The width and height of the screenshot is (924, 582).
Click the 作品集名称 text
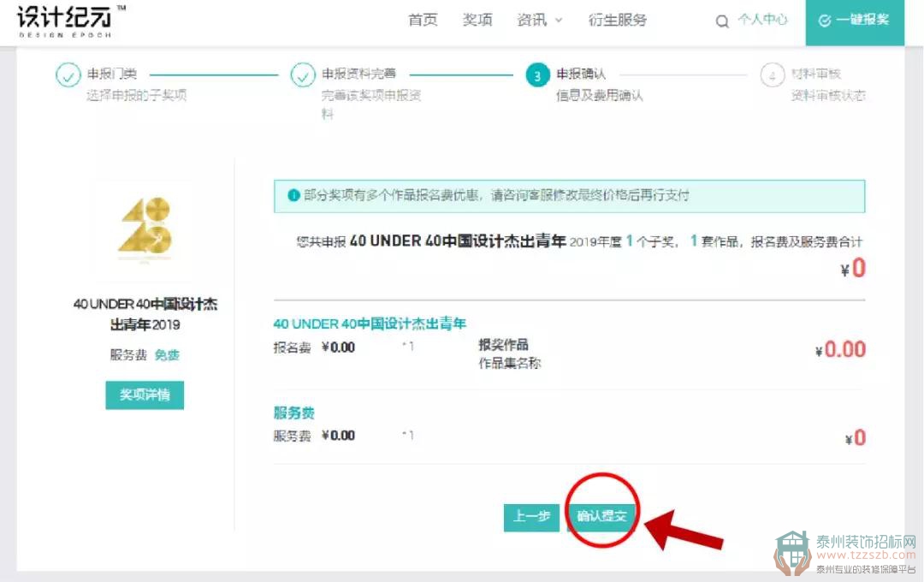pyautogui.click(x=510, y=363)
